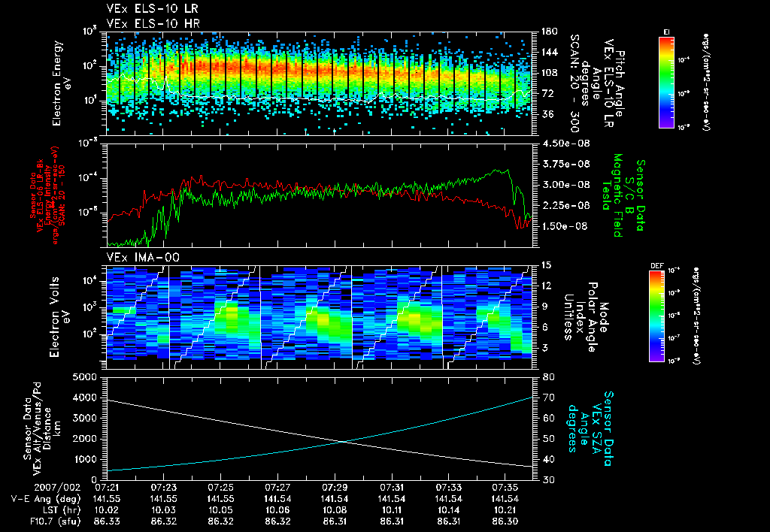Click the 1.50e-08 magnetic field tick
770x532 pixels.
point(564,226)
